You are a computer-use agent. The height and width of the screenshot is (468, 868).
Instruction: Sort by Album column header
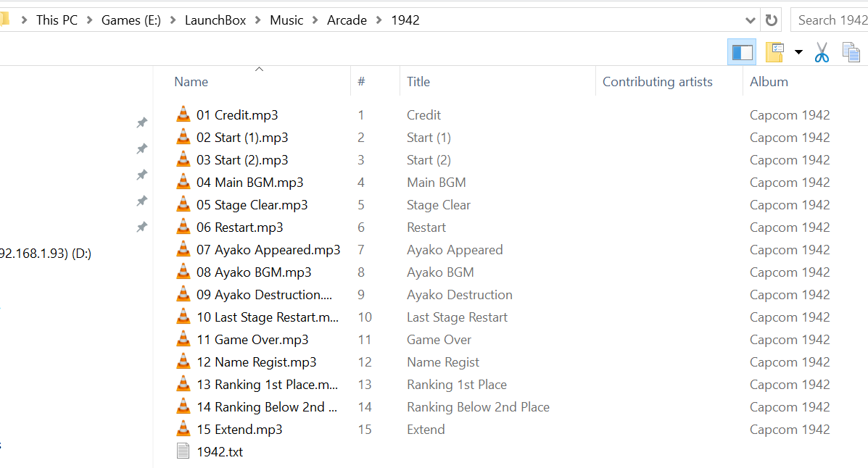click(x=769, y=82)
